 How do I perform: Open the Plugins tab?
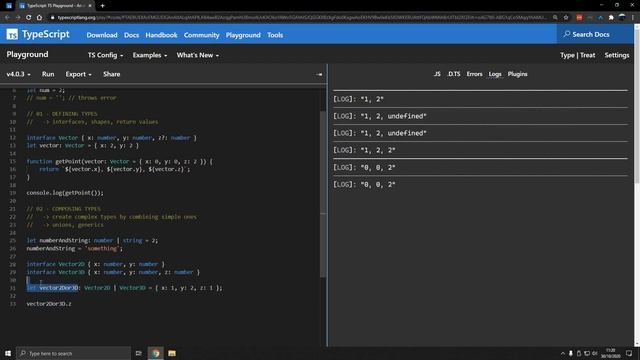518,74
